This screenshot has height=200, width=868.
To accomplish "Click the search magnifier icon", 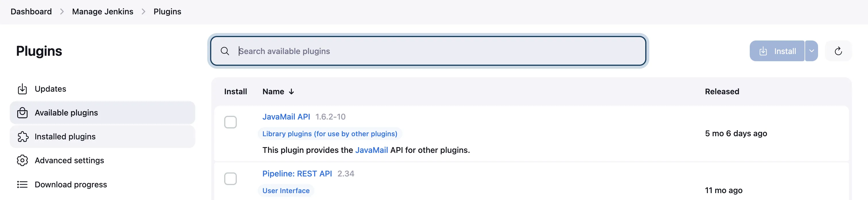I will (x=225, y=51).
